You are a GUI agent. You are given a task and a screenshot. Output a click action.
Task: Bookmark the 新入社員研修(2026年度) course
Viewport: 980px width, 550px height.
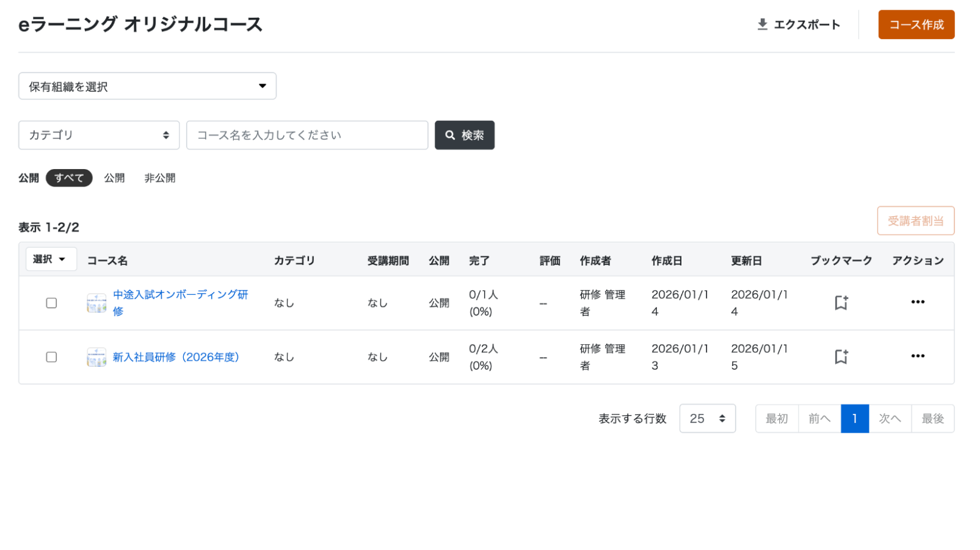(x=841, y=356)
